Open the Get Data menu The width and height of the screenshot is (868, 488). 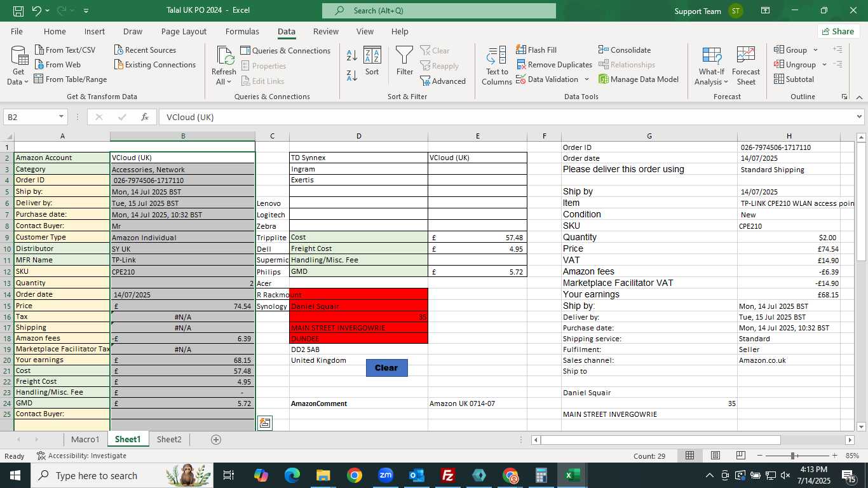pos(18,65)
